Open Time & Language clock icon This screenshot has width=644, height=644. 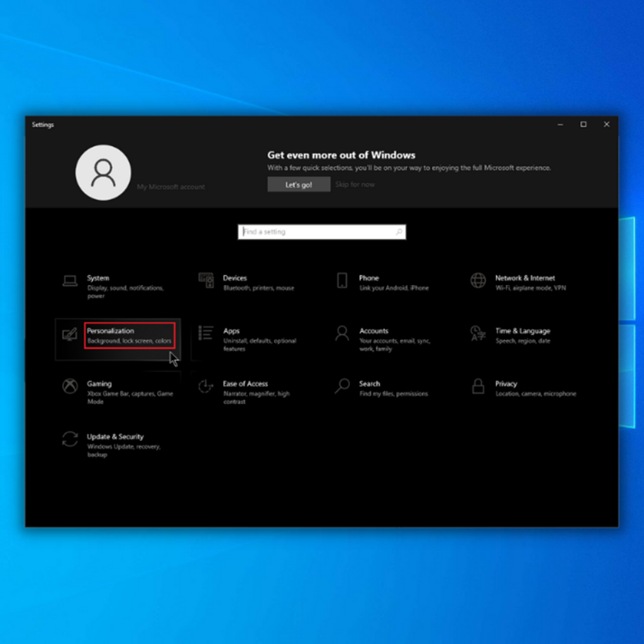click(478, 333)
